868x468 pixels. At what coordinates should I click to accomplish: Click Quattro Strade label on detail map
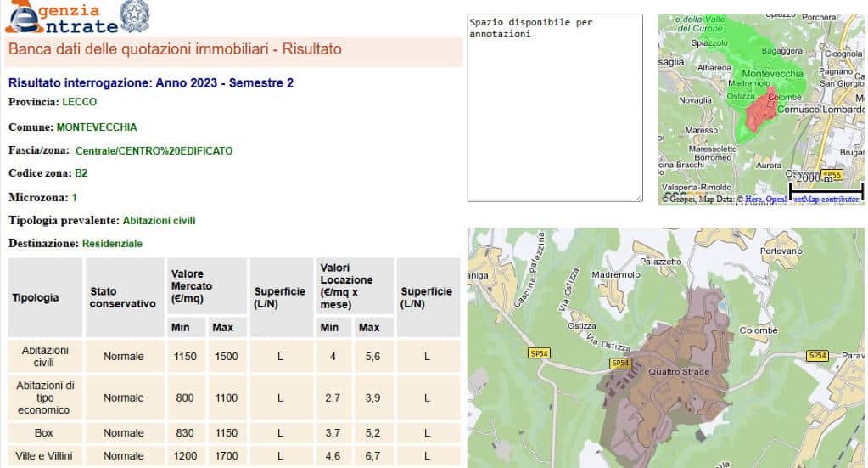[678, 371]
